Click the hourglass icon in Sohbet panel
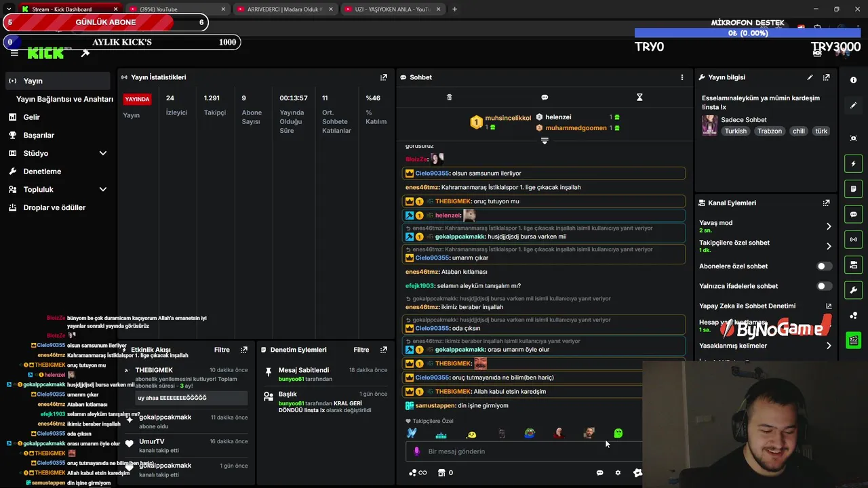868x488 pixels. click(x=639, y=98)
